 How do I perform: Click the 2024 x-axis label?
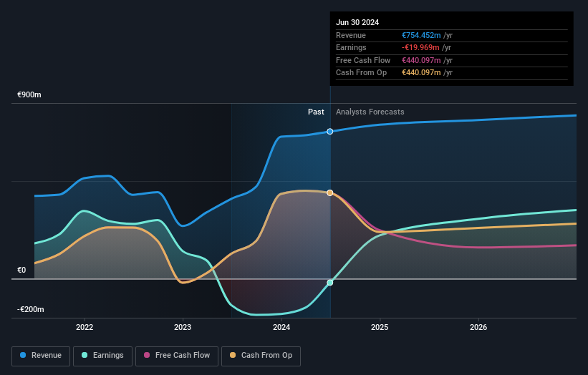[x=281, y=328]
